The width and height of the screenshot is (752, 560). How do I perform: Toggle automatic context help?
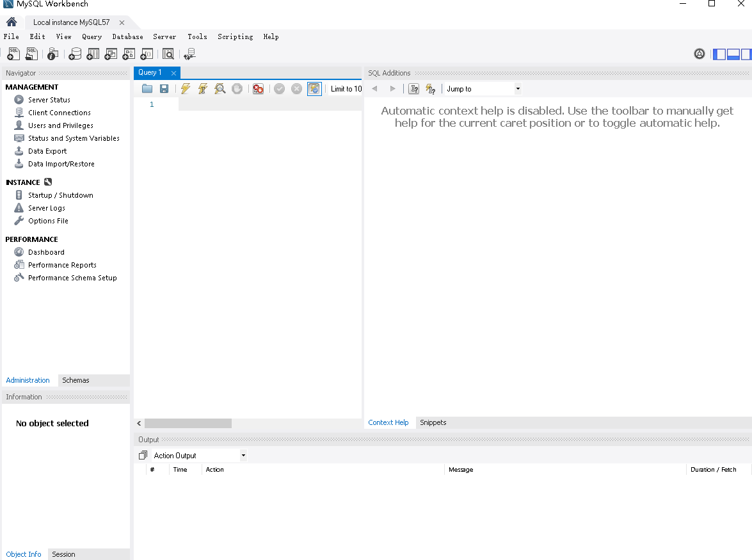click(x=431, y=89)
